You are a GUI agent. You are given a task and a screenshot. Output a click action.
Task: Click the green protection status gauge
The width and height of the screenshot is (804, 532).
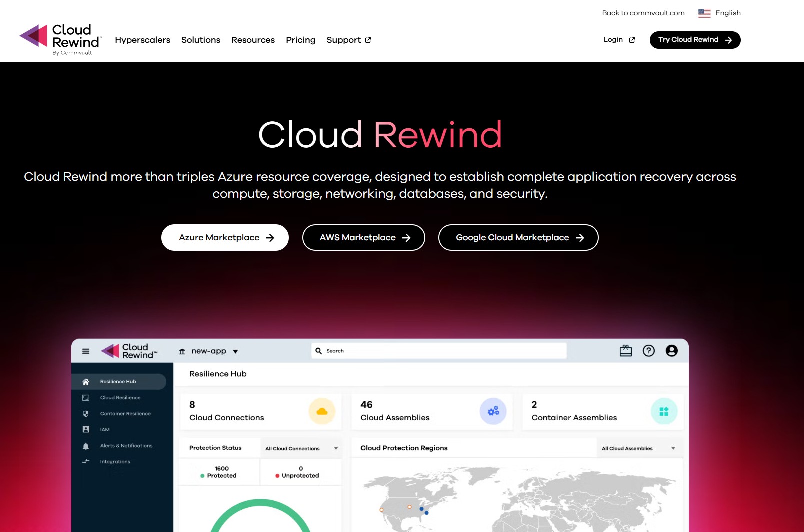[x=260, y=515]
